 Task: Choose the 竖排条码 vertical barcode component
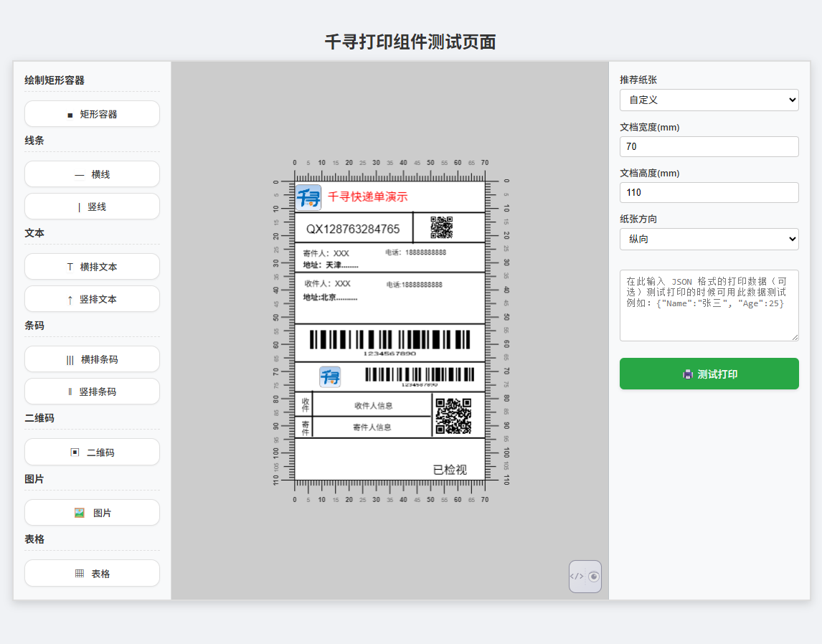point(92,392)
